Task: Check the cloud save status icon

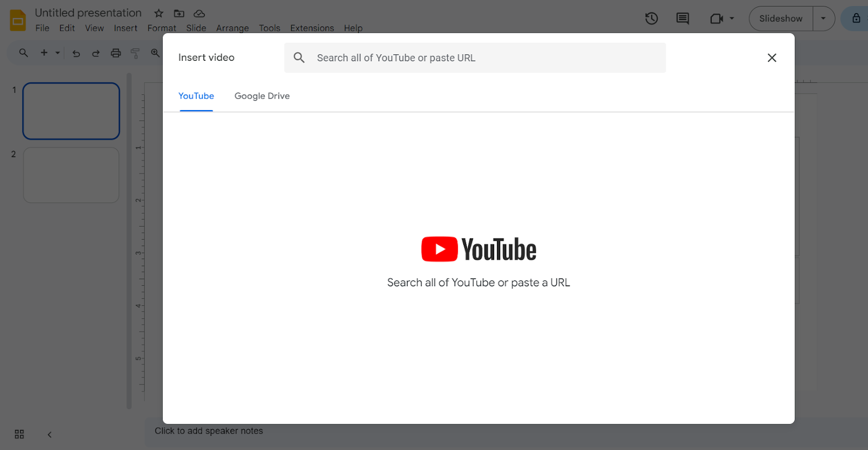Action: (x=199, y=13)
